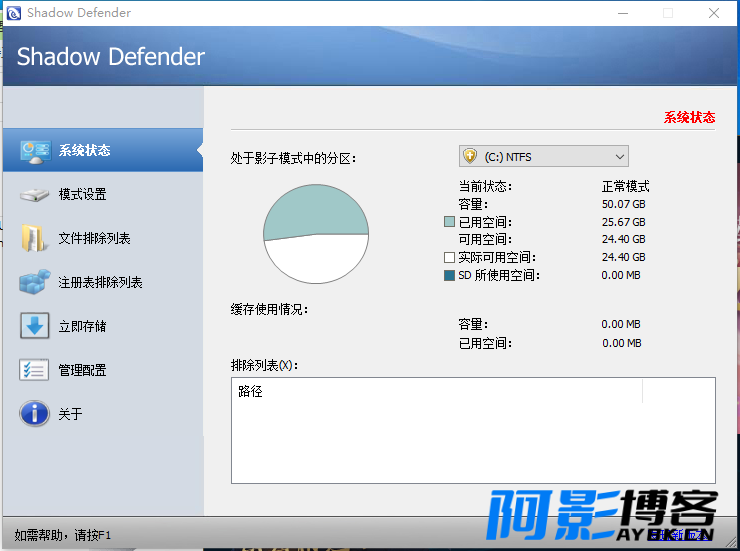The height and width of the screenshot is (551, 740).
Task: Click the 关于 blue info icon
Action: point(34,414)
